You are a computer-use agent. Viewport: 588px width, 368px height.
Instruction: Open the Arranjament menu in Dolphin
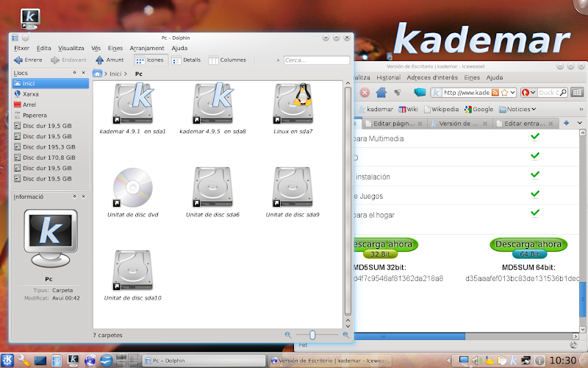pyautogui.click(x=147, y=48)
